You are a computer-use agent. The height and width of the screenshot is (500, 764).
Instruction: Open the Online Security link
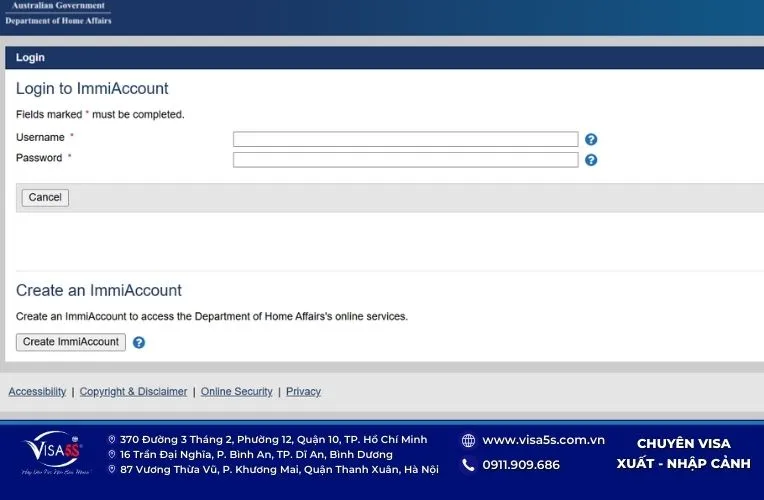pyautogui.click(x=237, y=391)
